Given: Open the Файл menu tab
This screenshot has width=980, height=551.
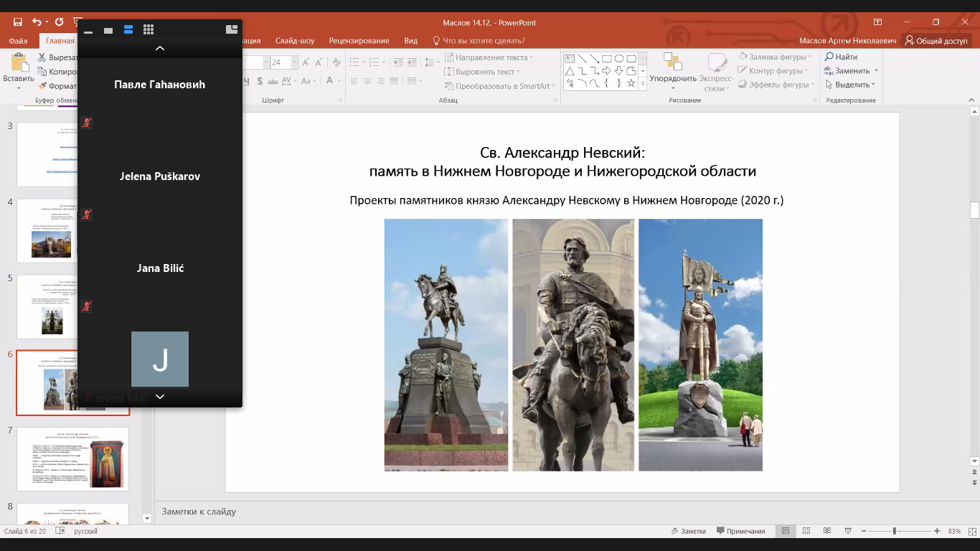Looking at the screenshot, I should pyautogui.click(x=19, y=41).
